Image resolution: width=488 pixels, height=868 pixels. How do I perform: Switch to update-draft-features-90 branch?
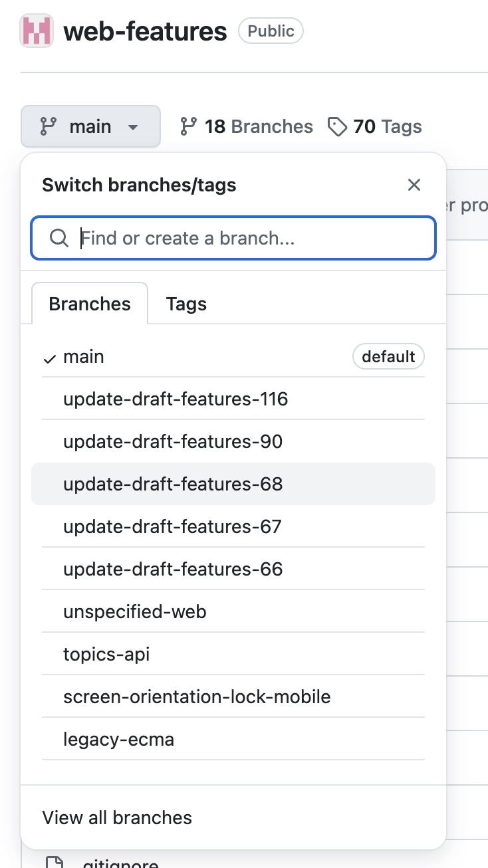233,441
